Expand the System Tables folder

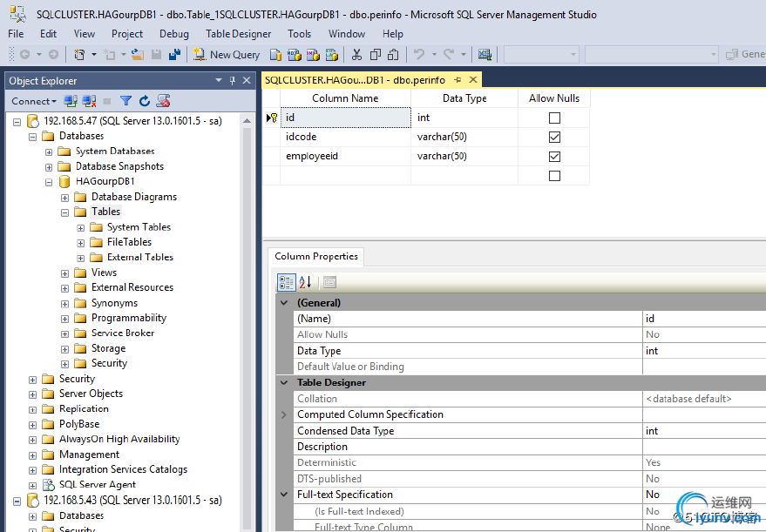coord(80,228)
